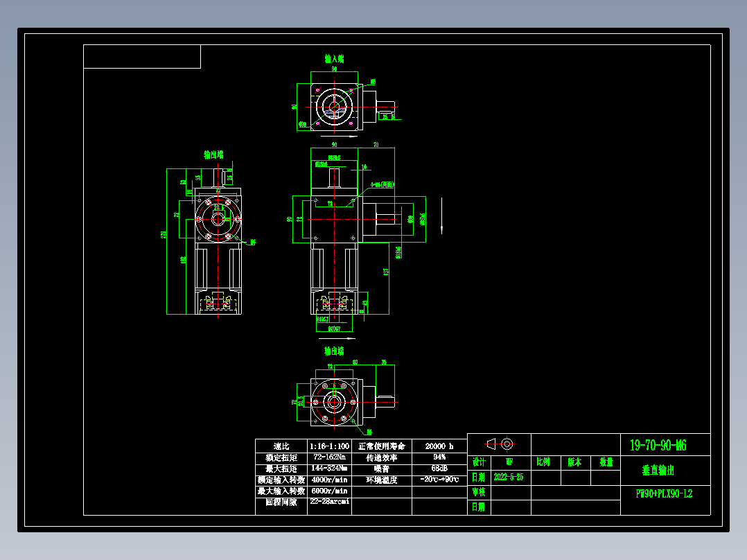This screenshot has height=560, width=747.
Task: Click the third-angle projection cone symbol
Action: pos(491,445)
